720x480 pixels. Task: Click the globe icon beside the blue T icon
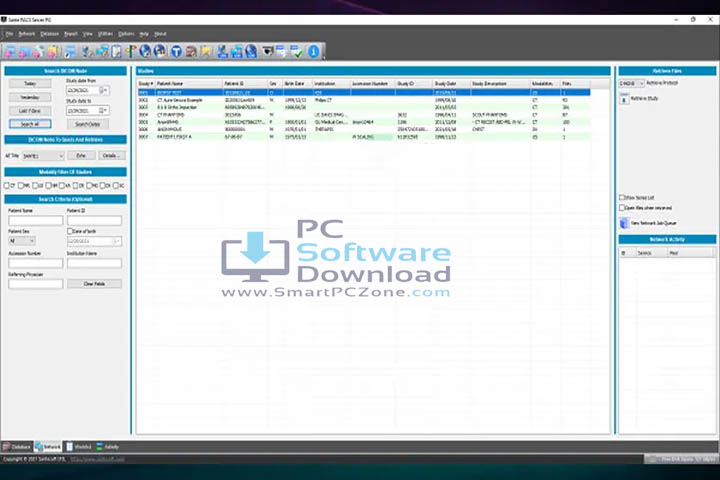point(160,51)
